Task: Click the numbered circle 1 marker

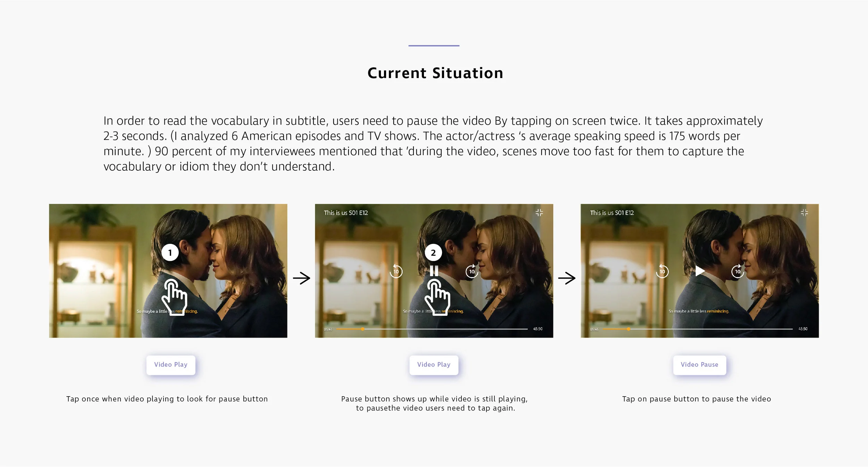Action: pyautogui.click(x=170, y=253)
